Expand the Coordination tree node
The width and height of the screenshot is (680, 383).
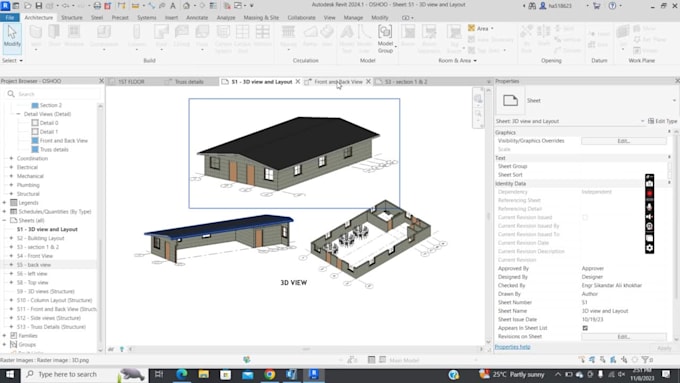coord(11,158)
